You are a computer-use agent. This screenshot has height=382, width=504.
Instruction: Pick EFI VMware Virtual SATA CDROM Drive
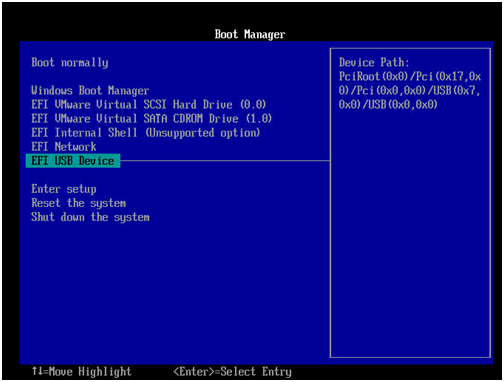[152, 119]
